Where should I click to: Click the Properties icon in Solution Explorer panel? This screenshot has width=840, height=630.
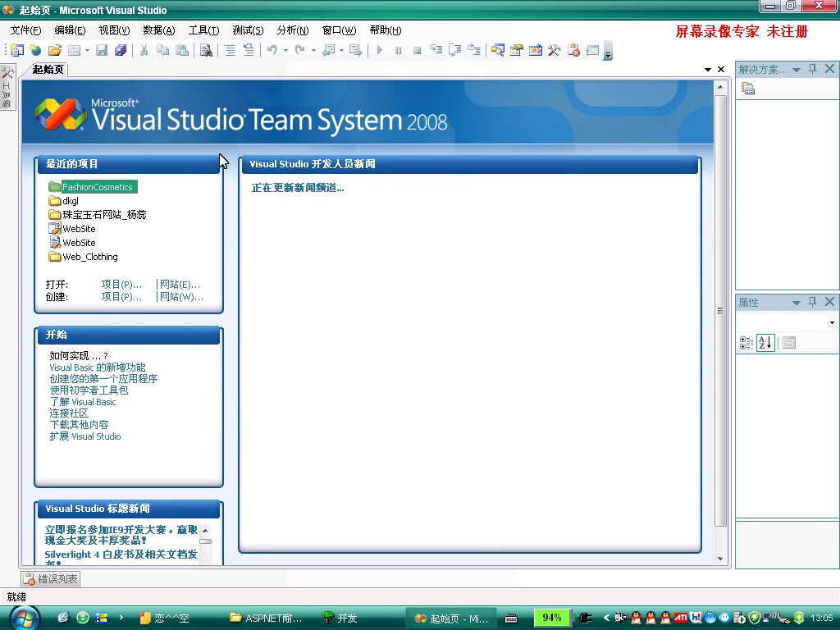pos(748,89)
